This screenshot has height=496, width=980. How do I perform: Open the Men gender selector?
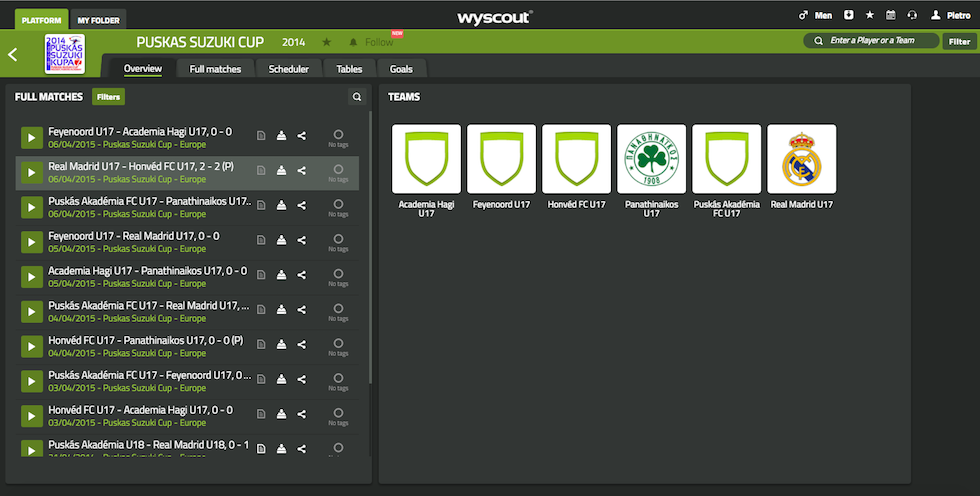pos(816,15)
